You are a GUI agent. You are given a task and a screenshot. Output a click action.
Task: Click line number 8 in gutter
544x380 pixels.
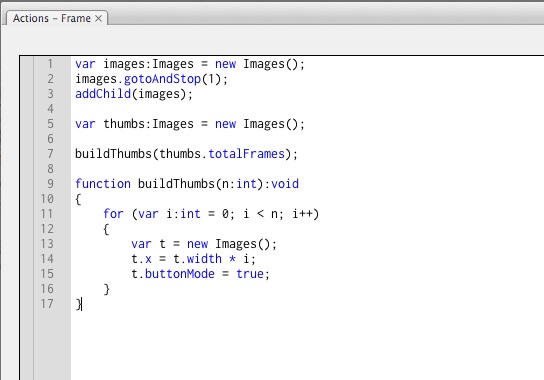click(50, 169)
